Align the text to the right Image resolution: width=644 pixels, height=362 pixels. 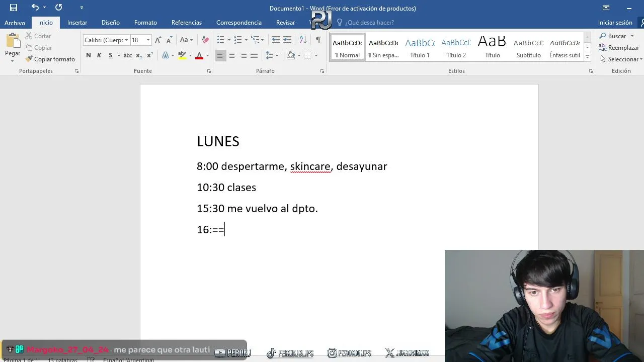(x=243, y=56)
